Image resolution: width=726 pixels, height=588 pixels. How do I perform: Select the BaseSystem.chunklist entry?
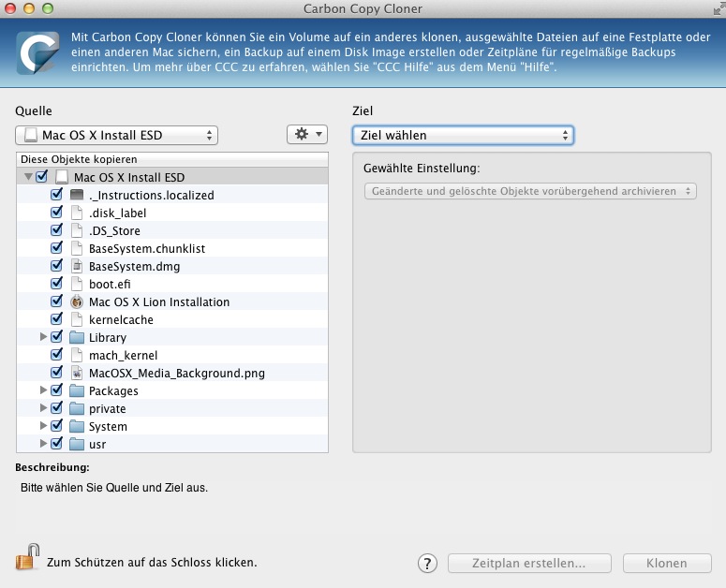click(146, 249)
